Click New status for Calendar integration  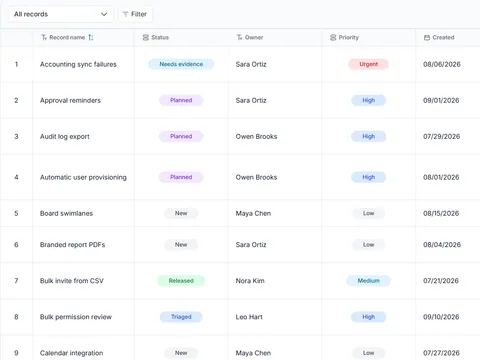tap(181, 353)
